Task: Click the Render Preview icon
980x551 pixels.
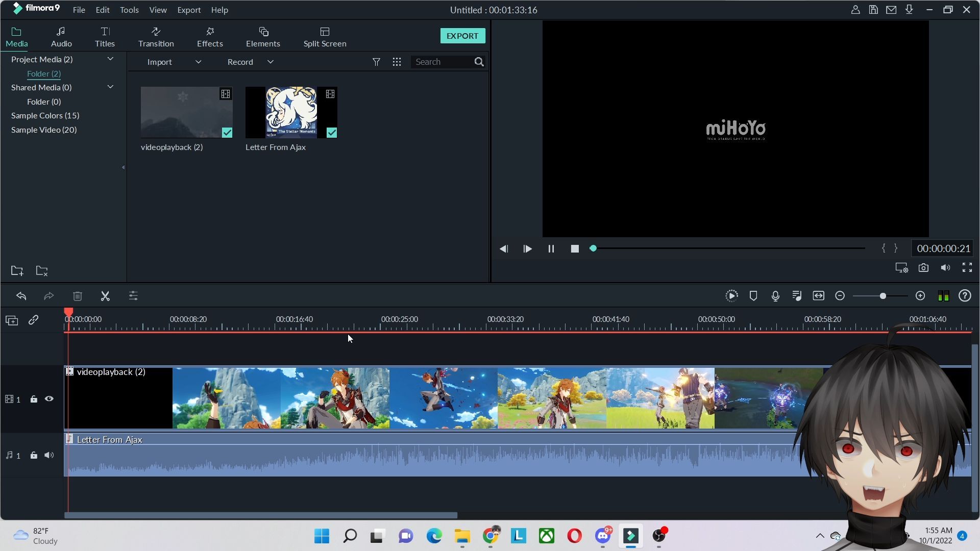Action: click(x=731, y=296)
